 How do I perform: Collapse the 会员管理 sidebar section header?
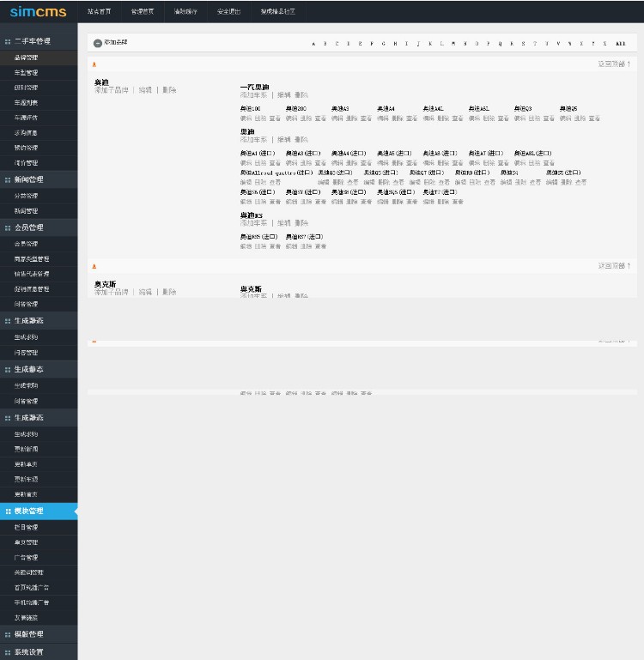pos(39,227)
